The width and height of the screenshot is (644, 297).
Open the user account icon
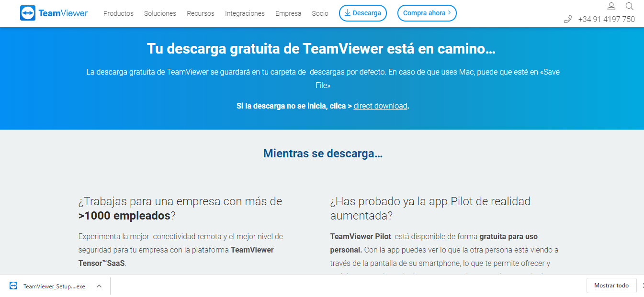click(x=611, y=6)
